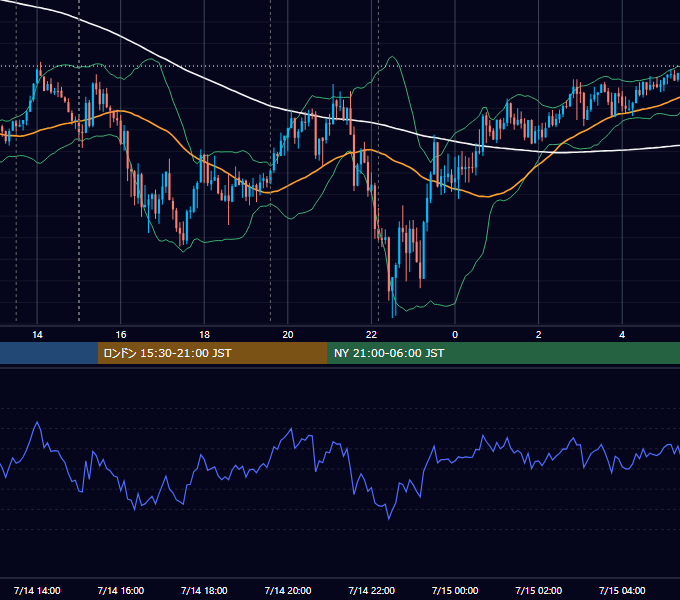The width and height of the screenshot is (680, 600).
Task: Click the 18 hour label on price chart axis
Action: click(x=204, y=335)
